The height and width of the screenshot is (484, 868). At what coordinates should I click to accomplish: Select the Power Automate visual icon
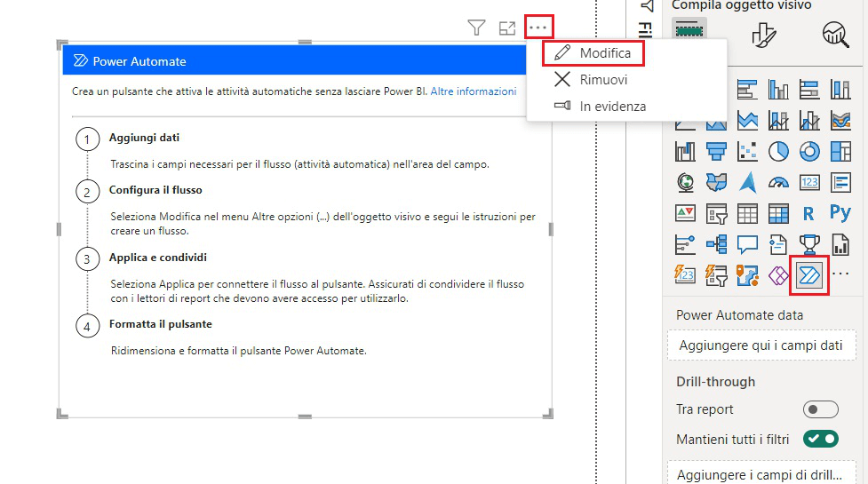[x=808, y=275]
